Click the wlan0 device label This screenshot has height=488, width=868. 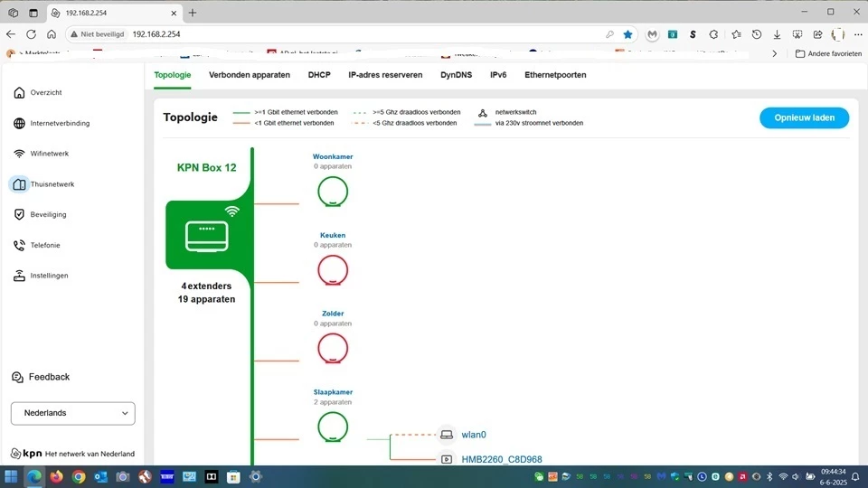coord(474,435)
